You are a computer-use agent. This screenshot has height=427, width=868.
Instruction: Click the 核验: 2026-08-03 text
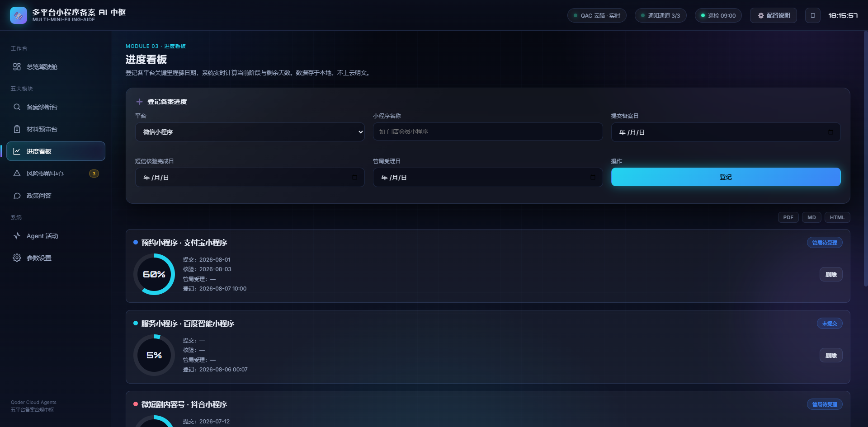[x=207, y=269]
